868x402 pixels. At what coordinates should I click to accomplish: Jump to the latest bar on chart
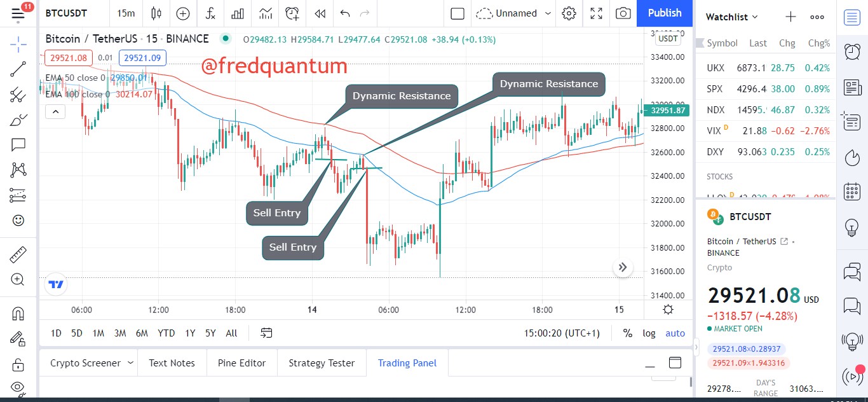(x=623, y=268)
